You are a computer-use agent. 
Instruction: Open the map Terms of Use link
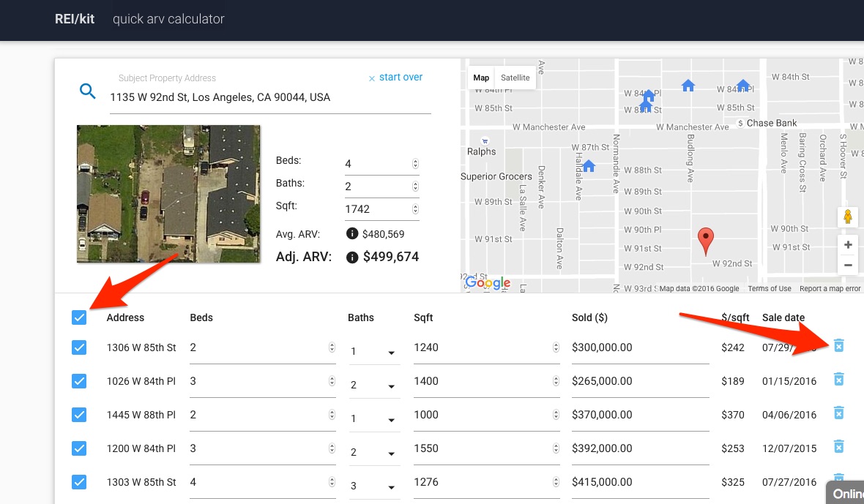(769, 289)
